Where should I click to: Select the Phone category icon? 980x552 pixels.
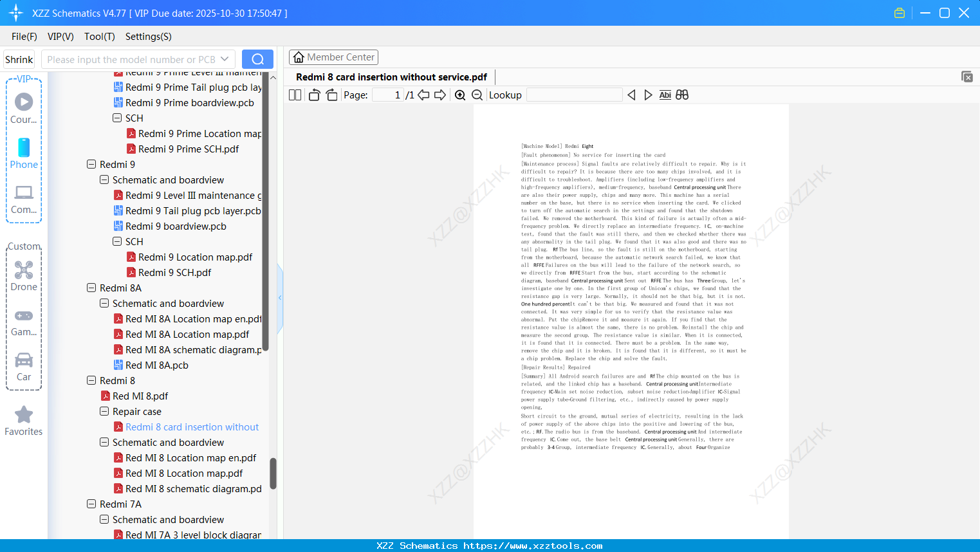[x=24, y=153]
